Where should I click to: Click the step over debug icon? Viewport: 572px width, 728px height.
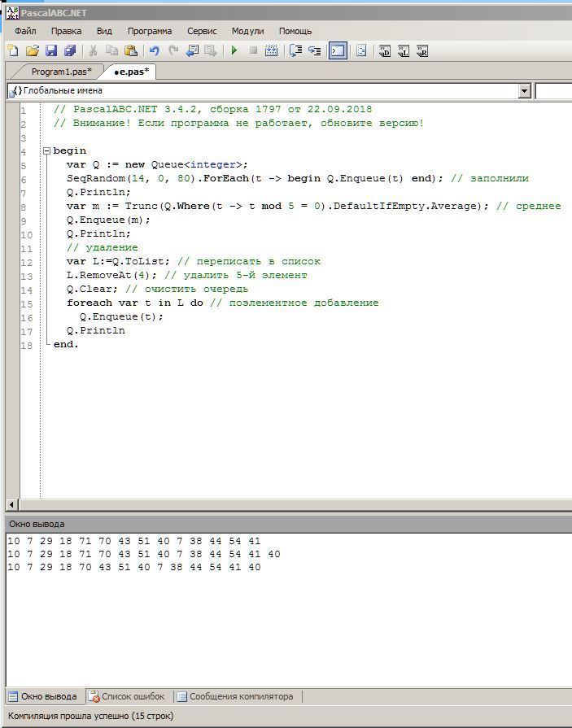pyautogui.click(x=295, y=50)
